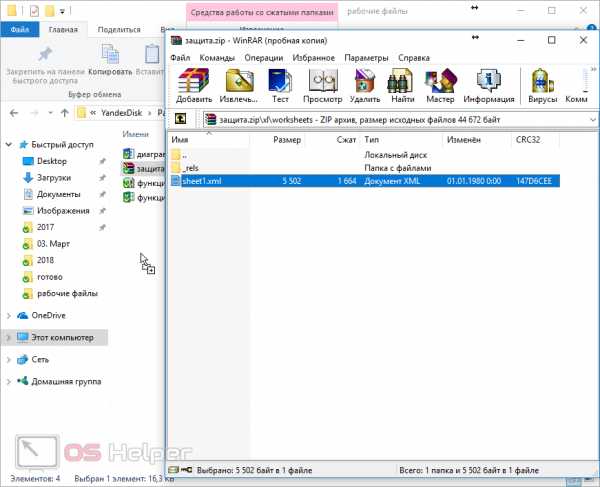Open the Избранное menu
The width and height of the screenshot is (600, 487).
[x=313, y=58]
